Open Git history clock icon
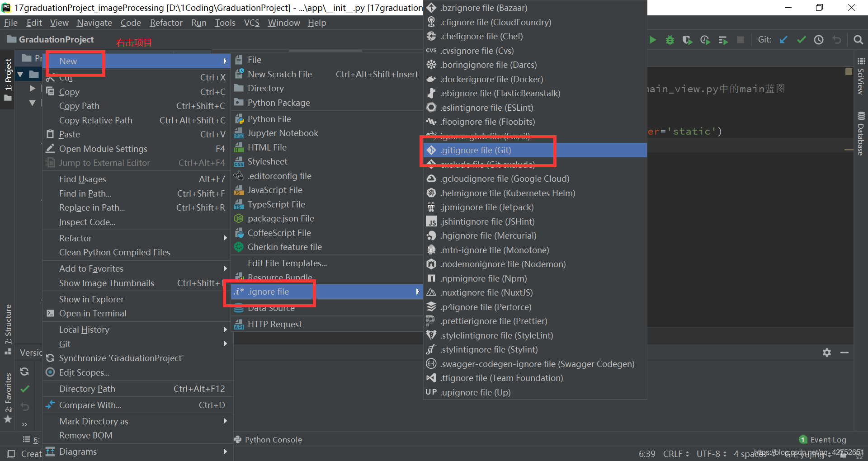The image size is (868, 461). coord(819,40)
